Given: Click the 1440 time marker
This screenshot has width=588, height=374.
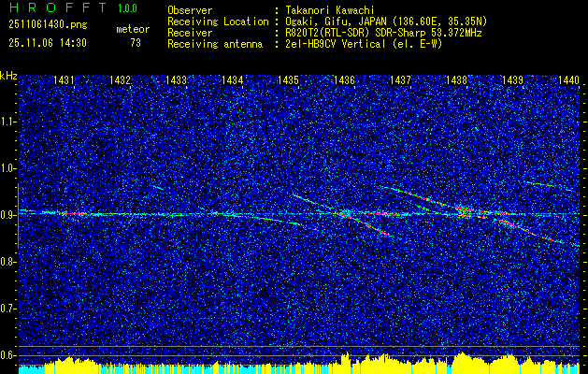Looking at the screenshot, I should (x=569, y=79).
